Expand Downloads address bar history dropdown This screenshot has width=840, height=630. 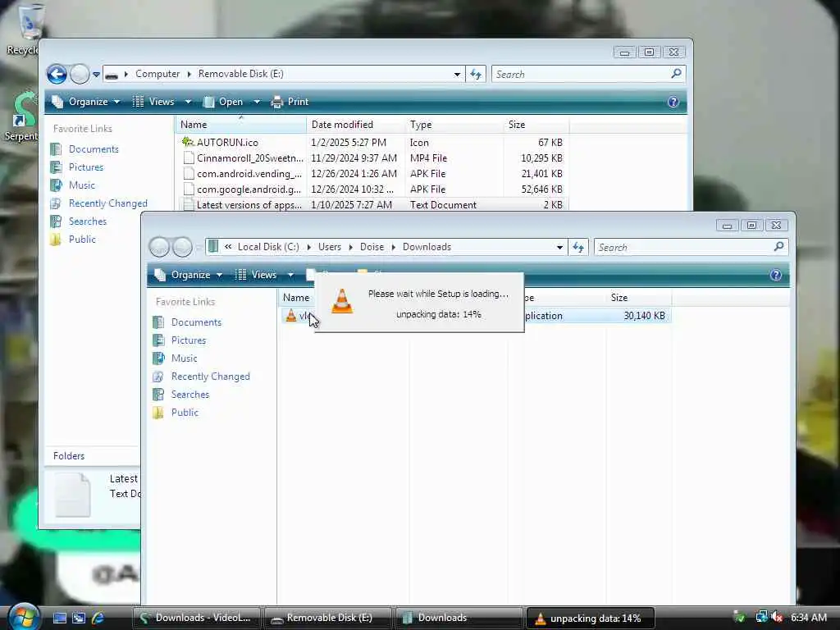click(x=559, y=248)
